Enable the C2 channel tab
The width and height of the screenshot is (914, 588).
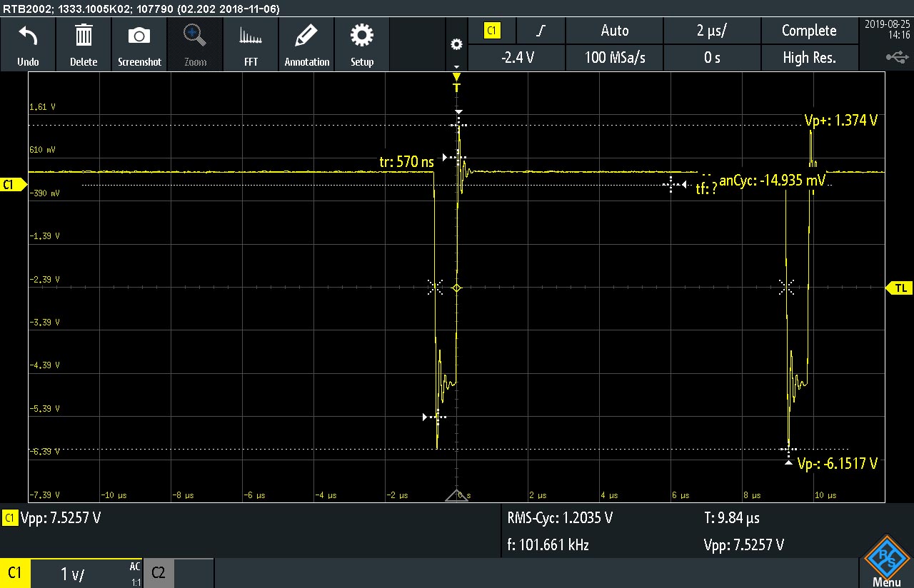point(159,572)
